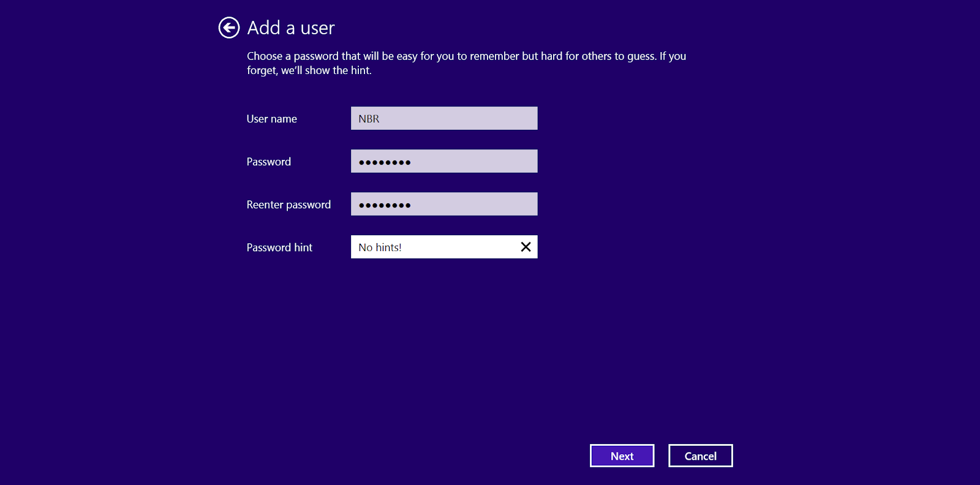
Task: Click into the User name field
Action: 444,118
